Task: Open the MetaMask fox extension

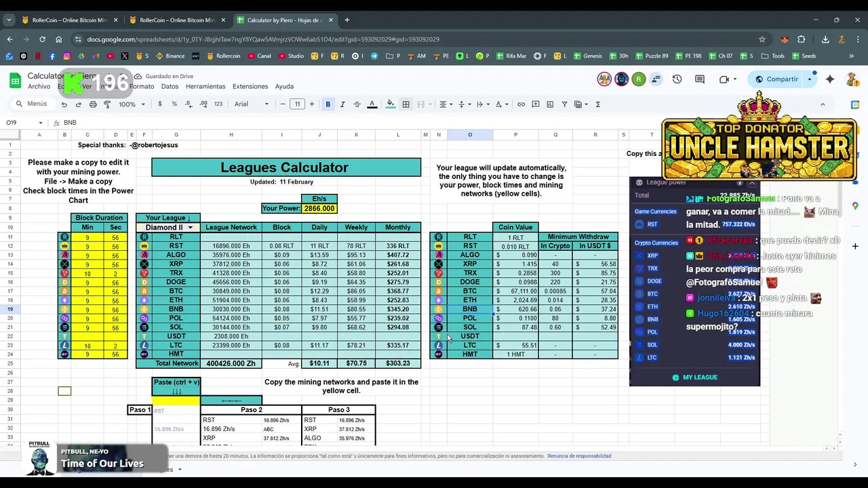Action: (785, 39)
